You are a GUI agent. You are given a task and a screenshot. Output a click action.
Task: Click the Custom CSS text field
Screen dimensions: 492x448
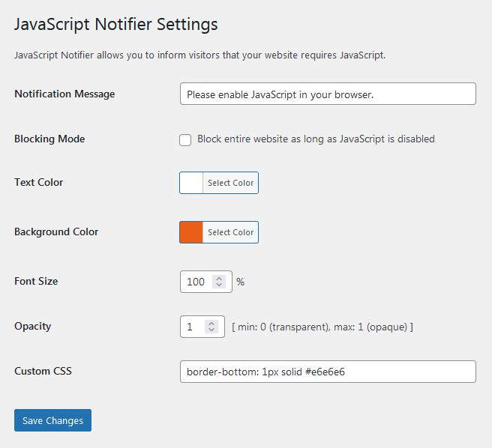[328, 372]
